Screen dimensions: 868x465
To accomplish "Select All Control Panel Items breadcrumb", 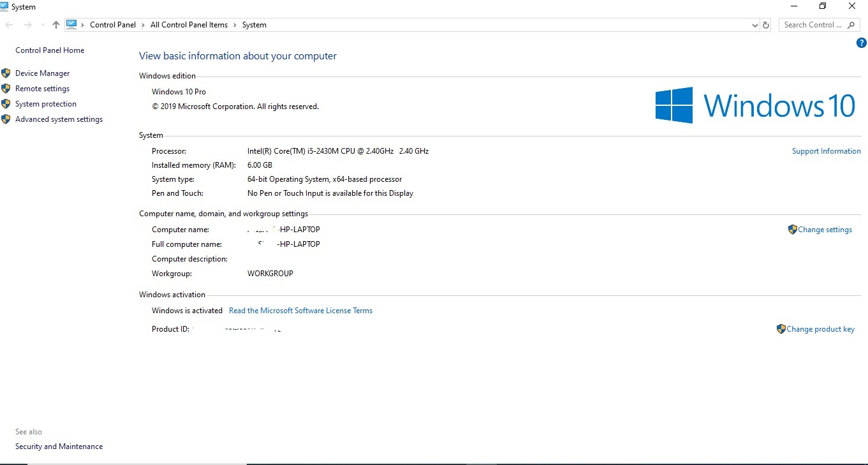I will click(189, 25).
